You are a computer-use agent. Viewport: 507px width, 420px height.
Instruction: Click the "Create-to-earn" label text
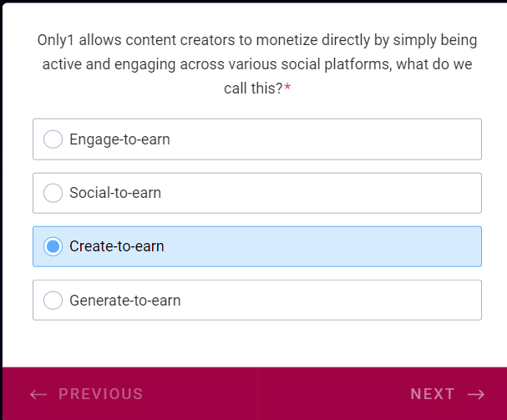117,246
